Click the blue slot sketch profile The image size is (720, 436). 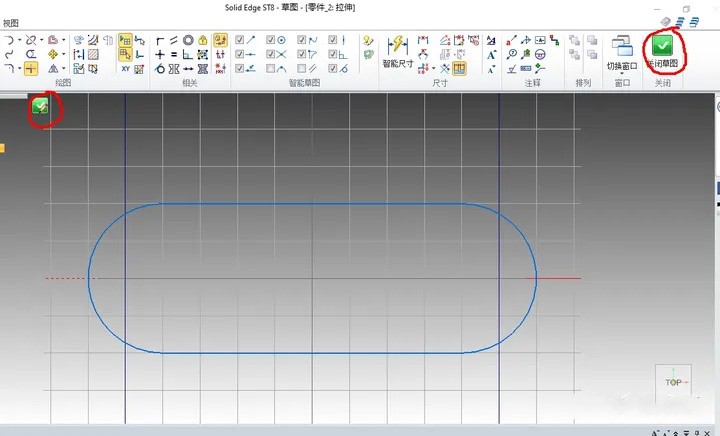click(312, 278)
